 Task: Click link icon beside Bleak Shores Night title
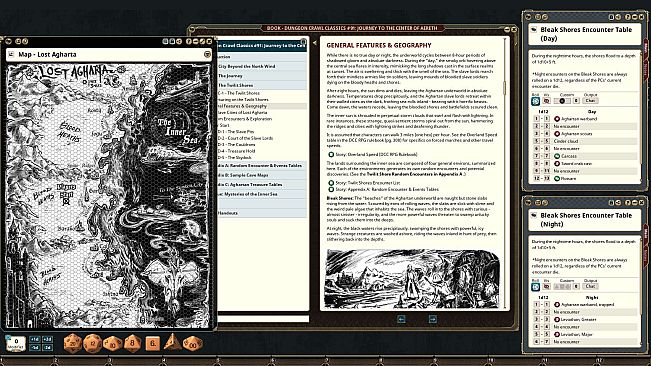(534, 215)
